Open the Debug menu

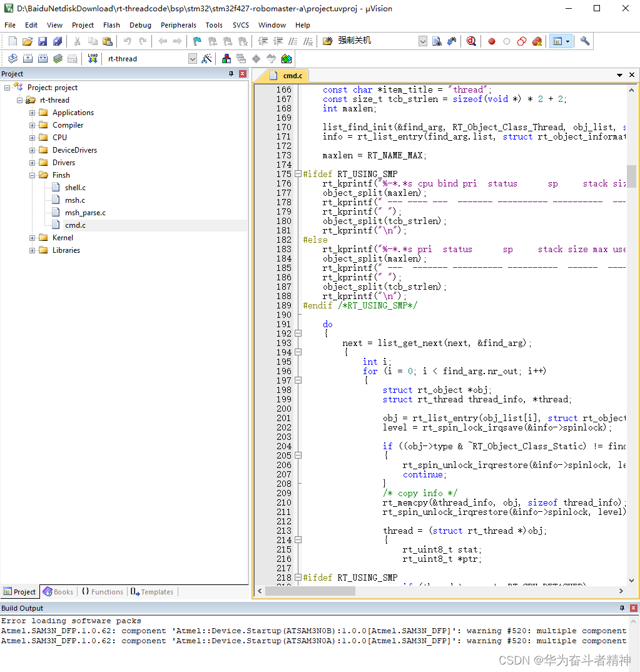point(140,25)
